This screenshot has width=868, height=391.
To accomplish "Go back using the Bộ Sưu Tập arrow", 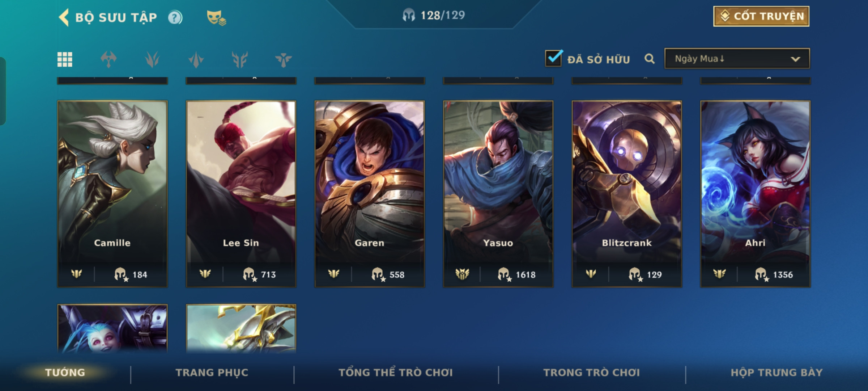I will tap(64, 17).
